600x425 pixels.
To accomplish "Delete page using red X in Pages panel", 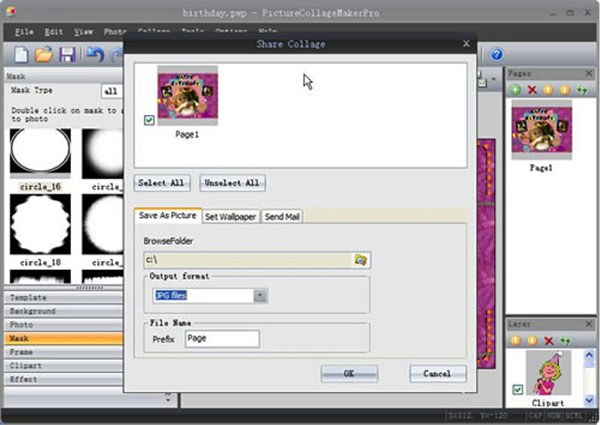I will 531,90.
